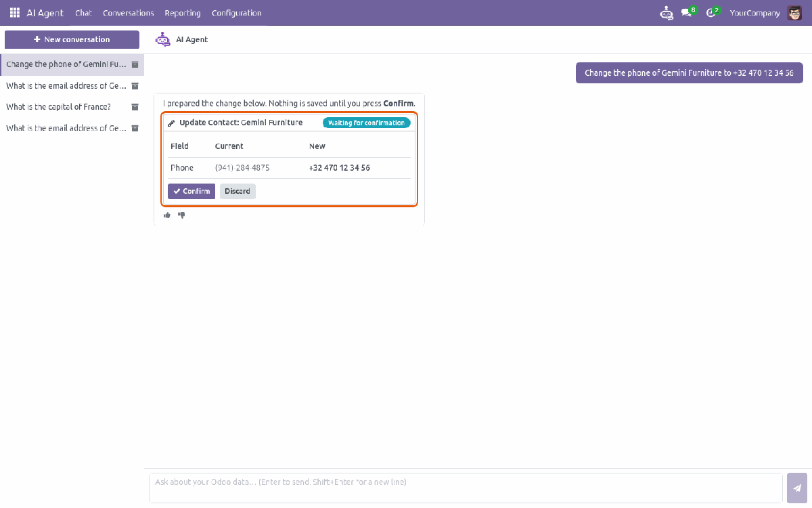Click the 'Field' column header
The width and height of the screenshot is (812, 508).
[179, 146]
